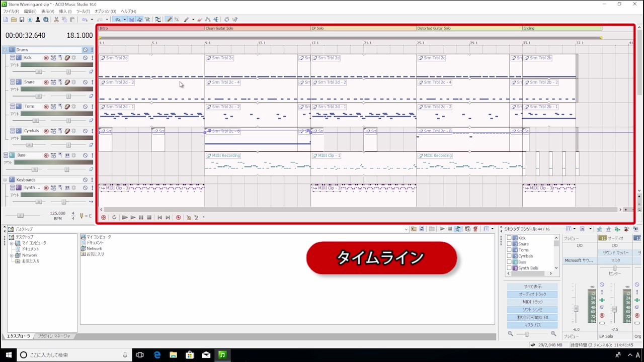This screenshot has width=644, height=362.
Task: Click the Save project icon in the toolbar
Action: pyautogui.click(x=22, y=20)
